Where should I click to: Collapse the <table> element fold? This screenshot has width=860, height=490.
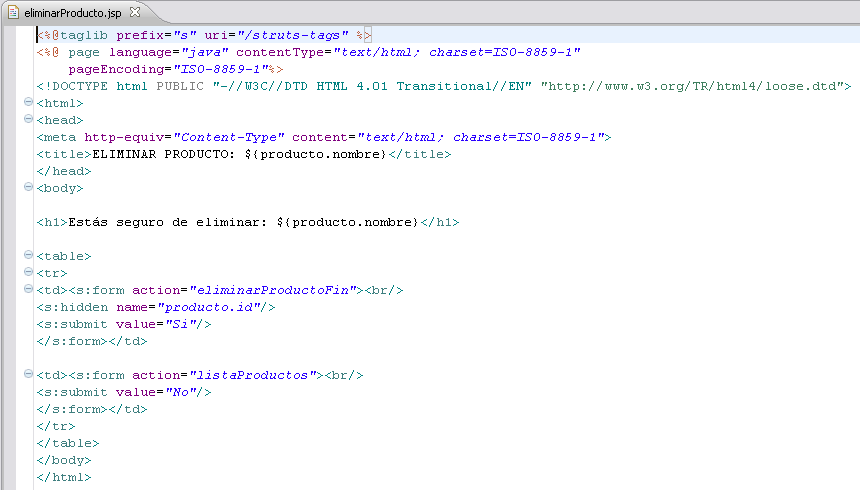(x=29, y=255)
